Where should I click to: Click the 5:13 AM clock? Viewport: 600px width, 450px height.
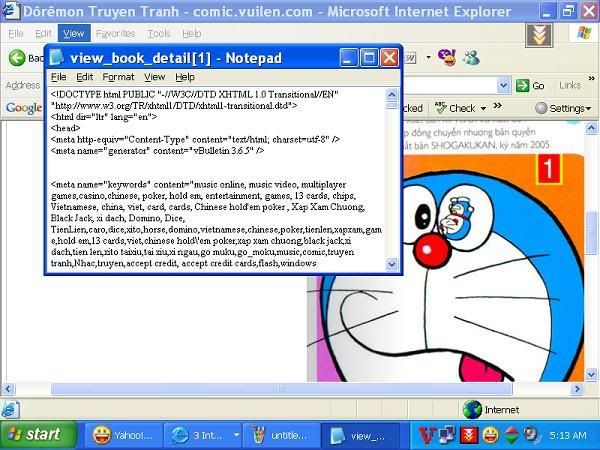pos(568,435)
